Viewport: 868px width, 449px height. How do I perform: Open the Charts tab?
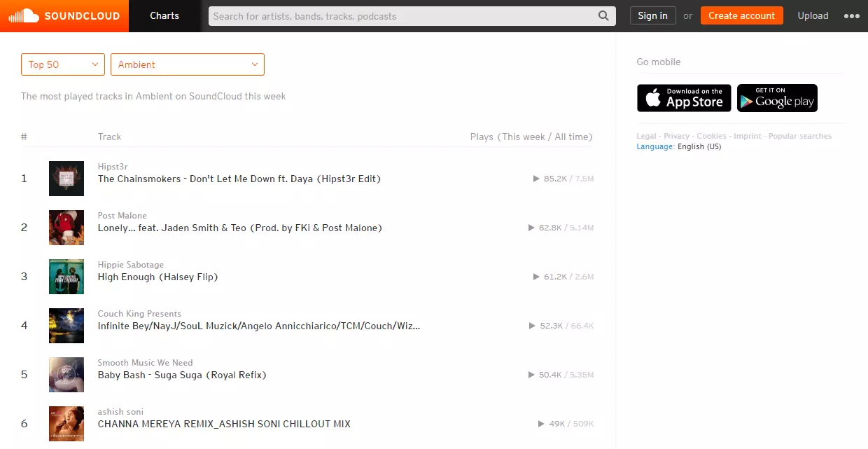pyautogui.click(x=164, y=15)
